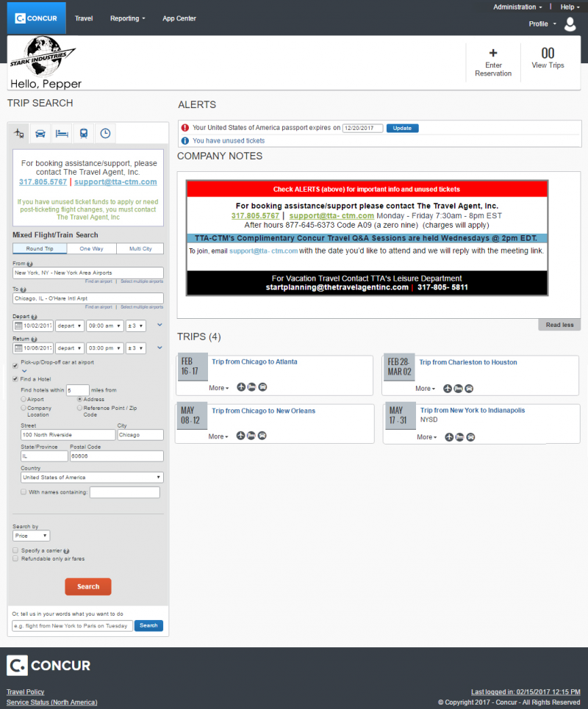Expand More on Chicago to Atlanta trip

click(x=219, y=388)
